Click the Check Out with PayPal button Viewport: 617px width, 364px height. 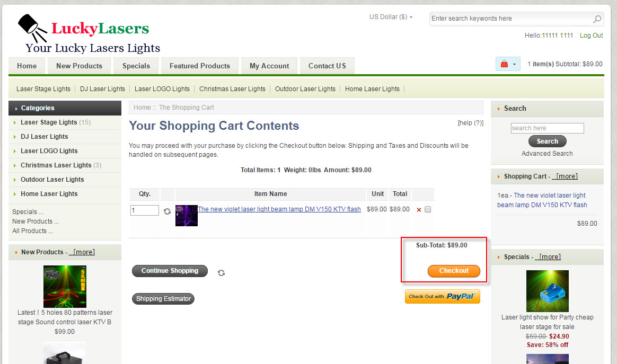(x=442, y=297)
